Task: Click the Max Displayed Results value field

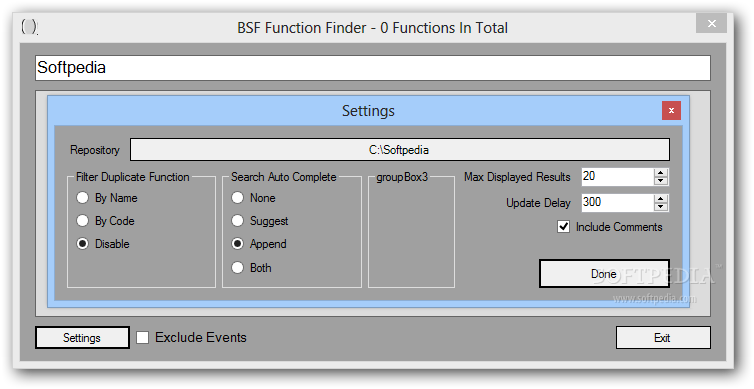Action: click(x=618, y=177)
